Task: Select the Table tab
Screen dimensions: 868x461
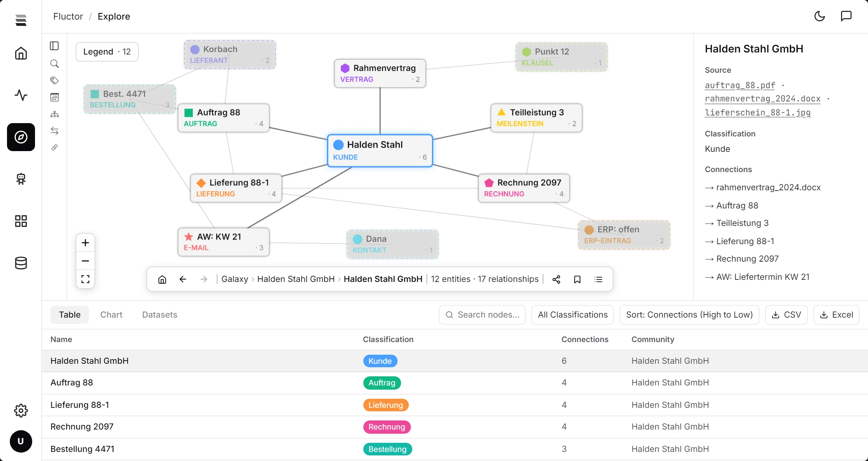Action: pyautogui.click(x=70, y=315)
